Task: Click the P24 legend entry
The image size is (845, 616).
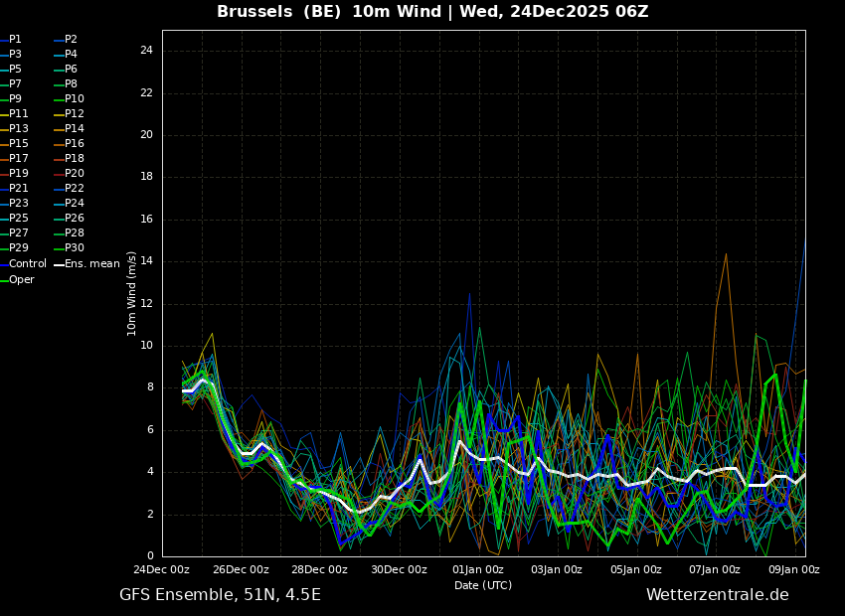Action: coord(70,203)
